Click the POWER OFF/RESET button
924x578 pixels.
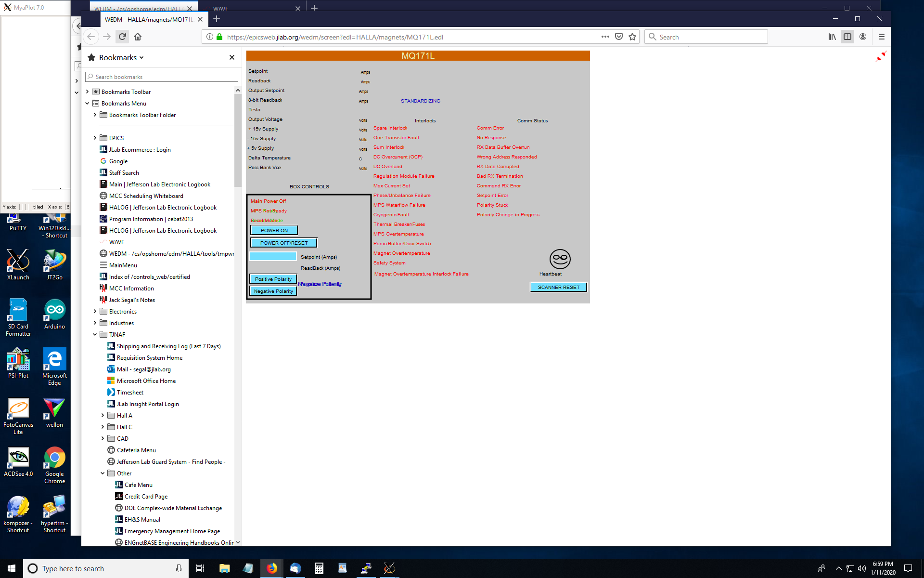click(x=284, y=243)
